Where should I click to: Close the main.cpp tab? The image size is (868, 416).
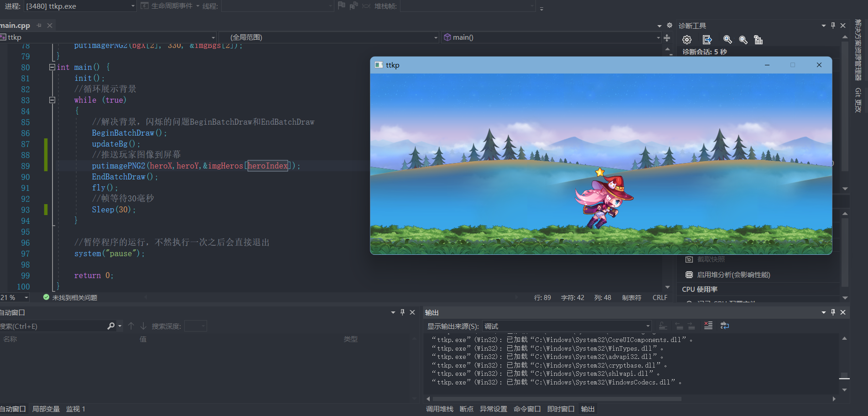point(50,26)
